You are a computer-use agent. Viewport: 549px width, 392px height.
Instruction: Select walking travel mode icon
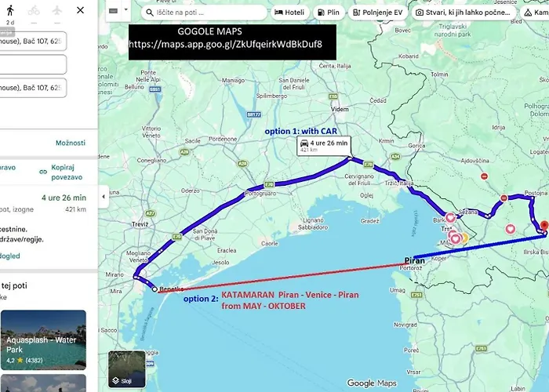(10, 11)
